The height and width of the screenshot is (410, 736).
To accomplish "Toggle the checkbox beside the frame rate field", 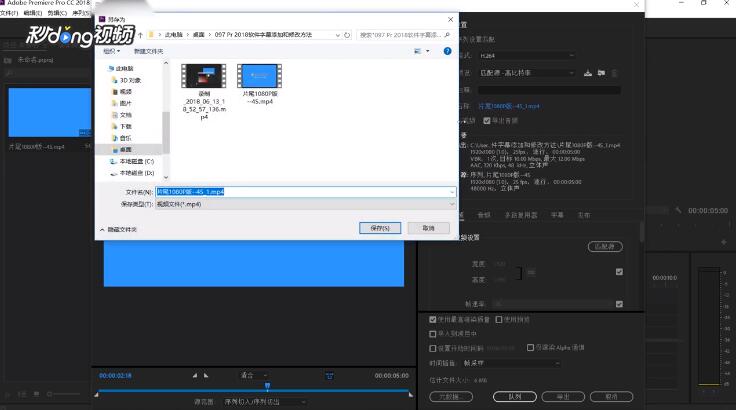I will (x=619, y=304).
